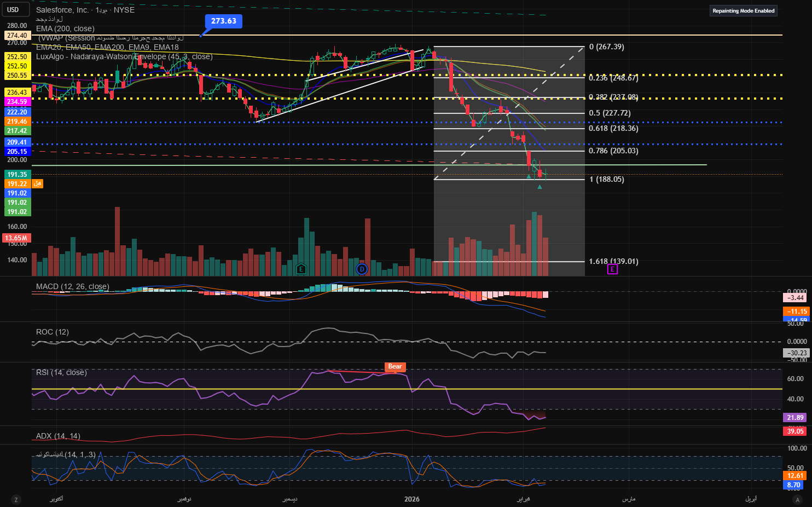The height and width of the screenshot is (507, 812).
Task: Click the purple upcoming earnings E icon
Action: point(612,269)
